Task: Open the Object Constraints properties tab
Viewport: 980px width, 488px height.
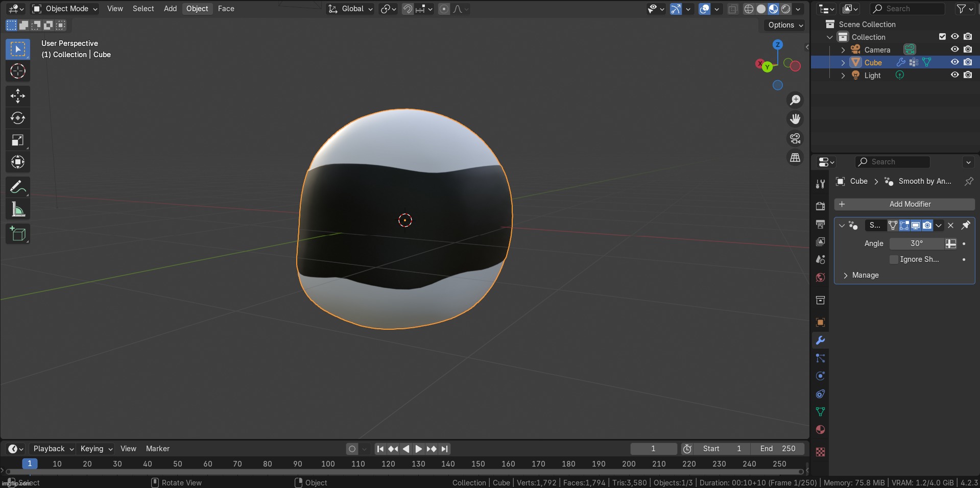Action: click(x=820, y=394)
